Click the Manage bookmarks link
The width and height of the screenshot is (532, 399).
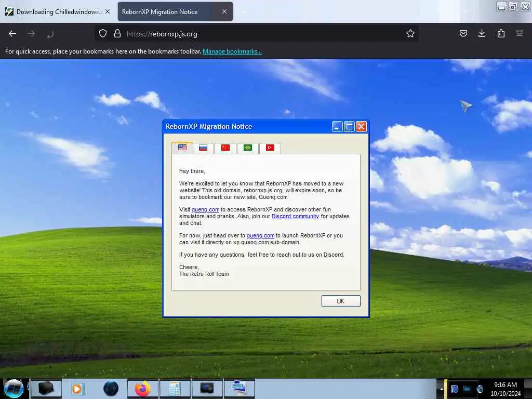coord(232,51)
